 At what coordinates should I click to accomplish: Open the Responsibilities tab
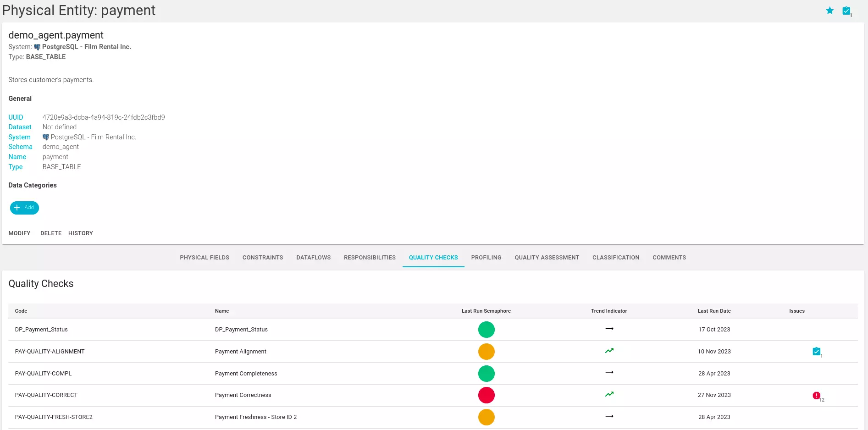[370, 258]
